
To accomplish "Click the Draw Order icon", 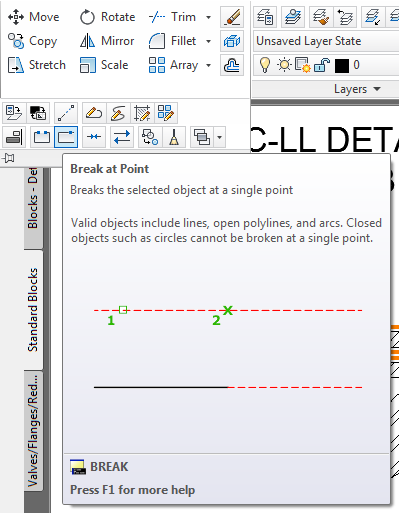I will [202, 137].
